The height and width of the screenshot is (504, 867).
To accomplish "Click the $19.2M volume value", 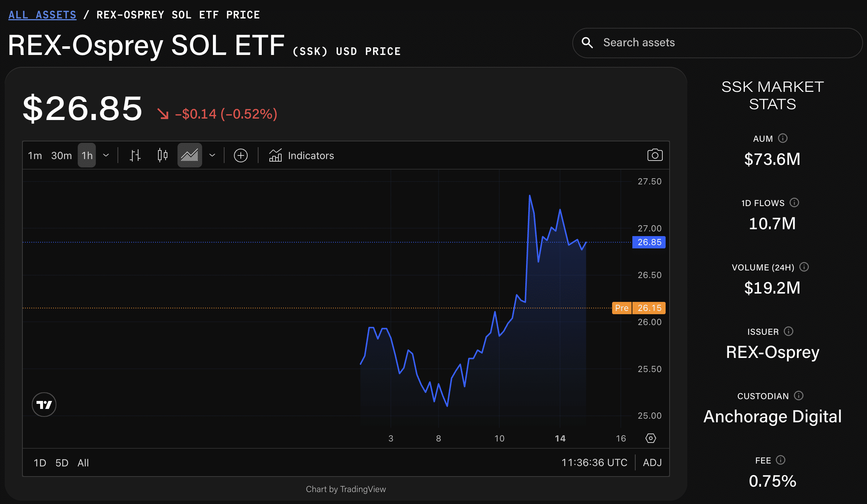I will click(772, 288).
